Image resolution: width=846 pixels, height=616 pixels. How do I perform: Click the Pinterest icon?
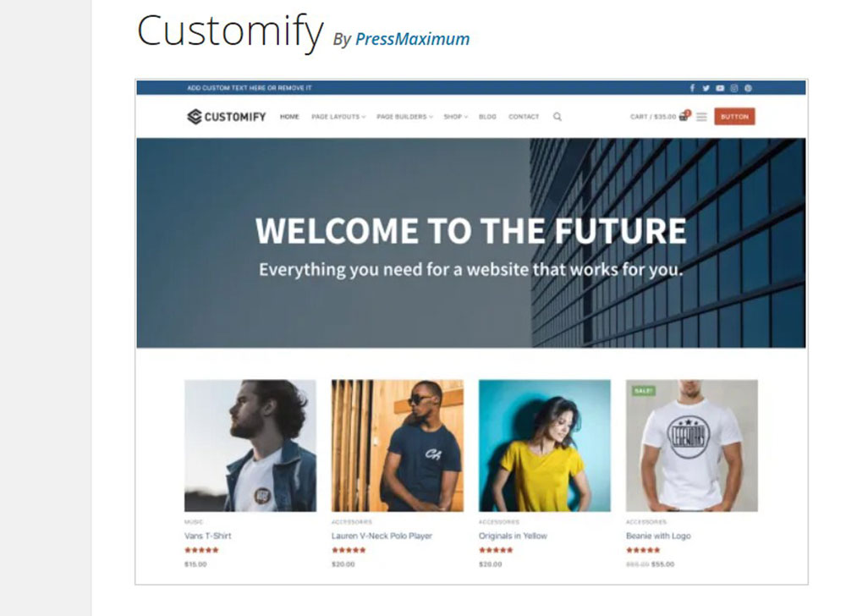click(748, 88)
